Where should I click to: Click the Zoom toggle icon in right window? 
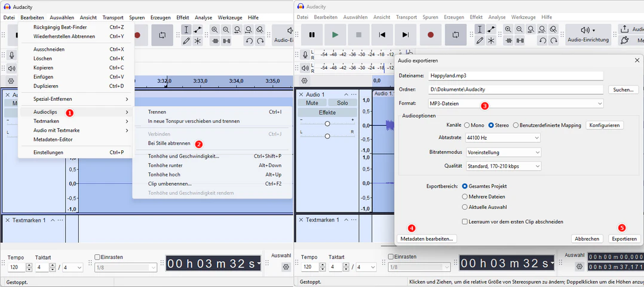coord(554,29)
